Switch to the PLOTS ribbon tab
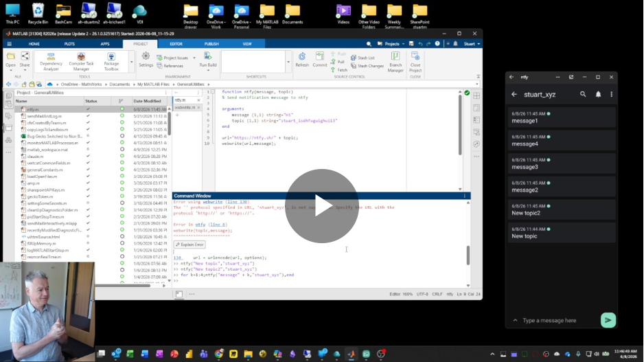Image resolution: width=644 pixels, height=362 pixels. [69, 44]
